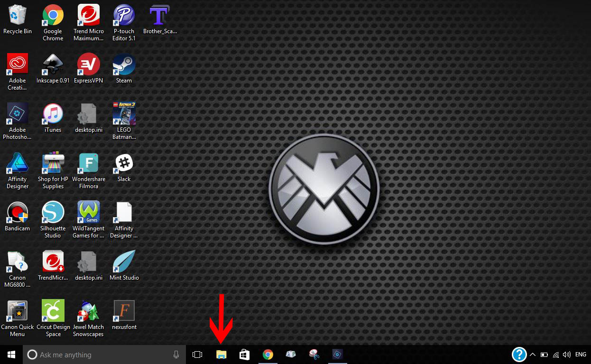This screenshot has height=364, width=591.
Task: Select the LEGO Batman desktop shortcut
Action: [x=124, y=121]
